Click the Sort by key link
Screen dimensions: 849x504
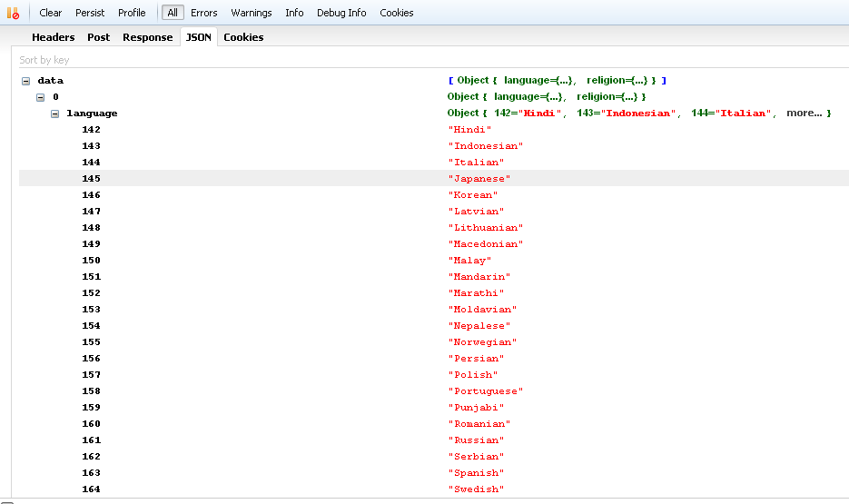pos(44,60)
